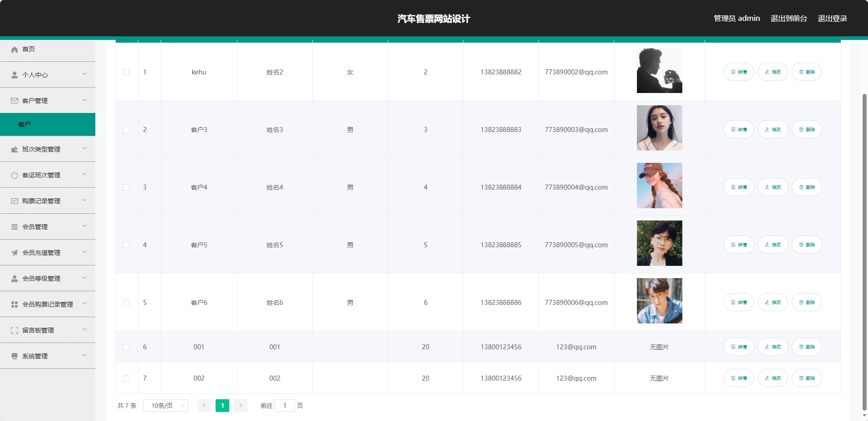Click 删除 in the 客户4 row
868x421 pixels.
[807, 187]
